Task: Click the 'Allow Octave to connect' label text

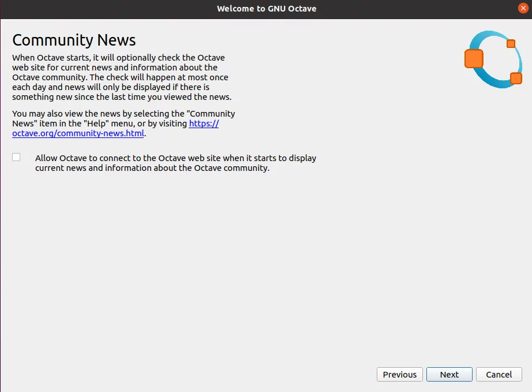Action: (175, 163)
